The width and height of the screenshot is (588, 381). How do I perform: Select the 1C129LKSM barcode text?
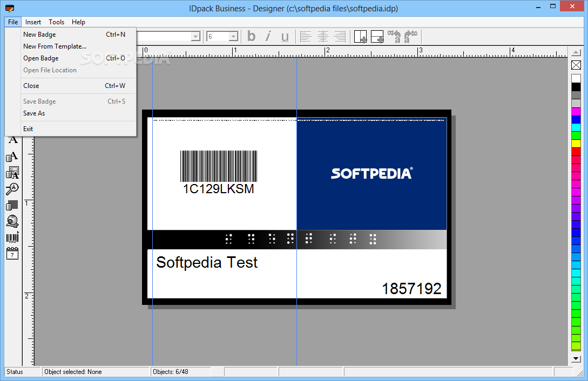click(x=218, y=189)
